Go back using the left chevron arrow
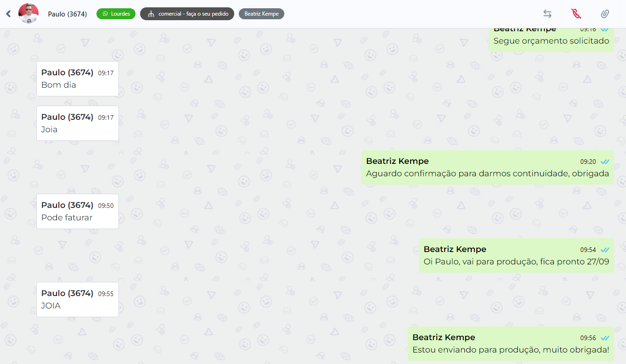 [x=8, y=14]
